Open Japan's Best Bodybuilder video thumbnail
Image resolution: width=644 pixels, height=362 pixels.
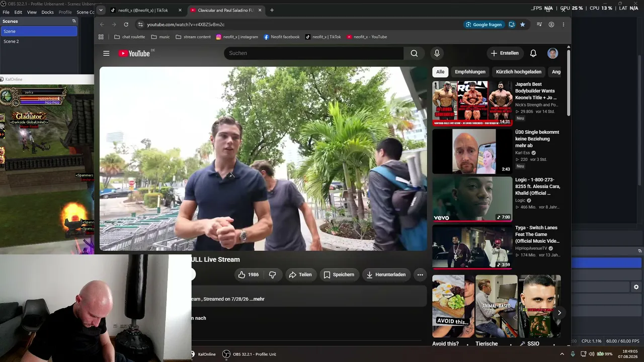coord(472,103)
